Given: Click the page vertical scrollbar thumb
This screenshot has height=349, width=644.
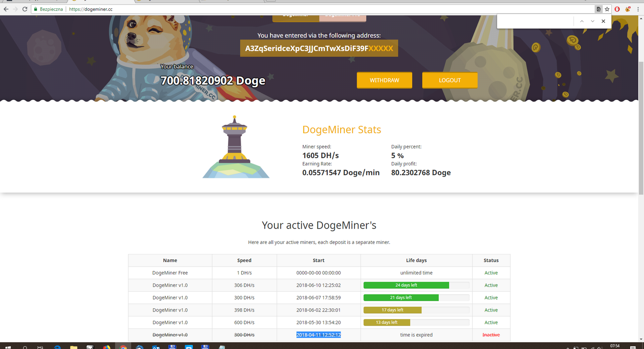Looking at the screenshot, I should click(641, 129).
